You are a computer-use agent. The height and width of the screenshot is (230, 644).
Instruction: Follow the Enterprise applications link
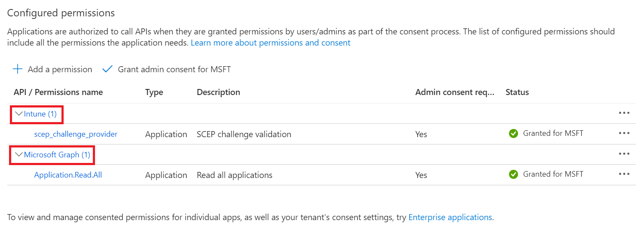click(x=450, y=218)
